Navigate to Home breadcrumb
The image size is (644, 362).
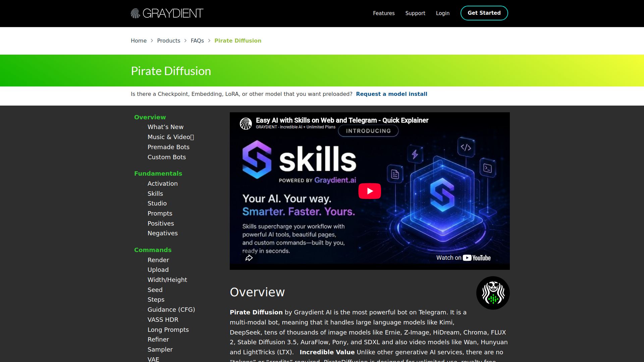(139, 41)
